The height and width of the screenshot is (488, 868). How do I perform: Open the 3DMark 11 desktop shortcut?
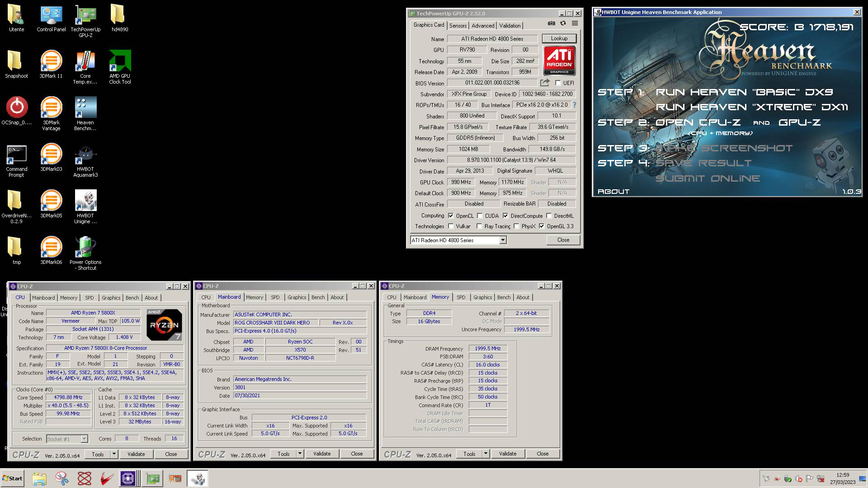(51, 64)
